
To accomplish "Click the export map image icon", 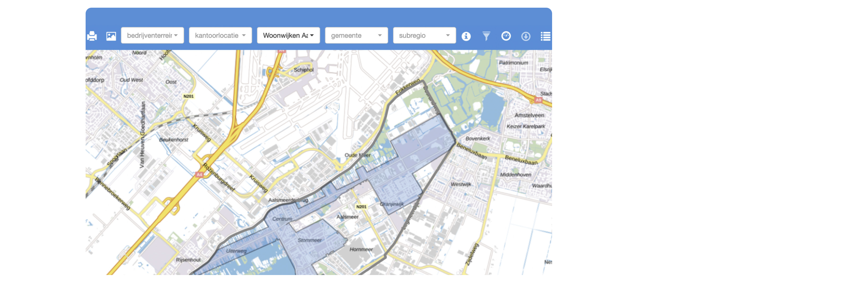I will [111, 36].
